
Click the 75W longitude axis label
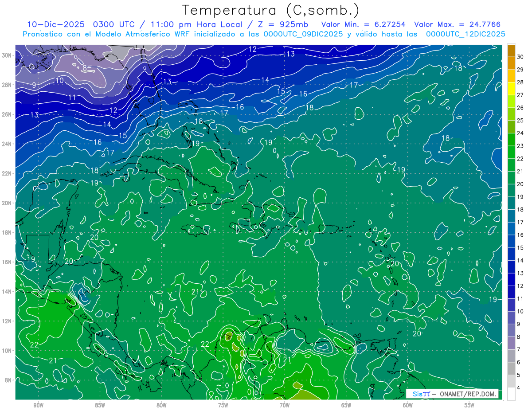click(x=223, y=405)
